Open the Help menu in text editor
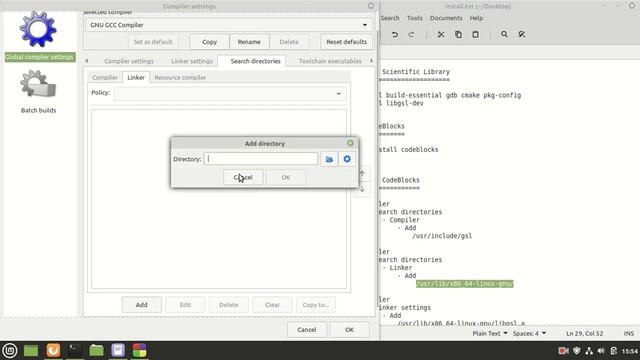The height and width of the screenshot is (360, 640). point(476,18)
